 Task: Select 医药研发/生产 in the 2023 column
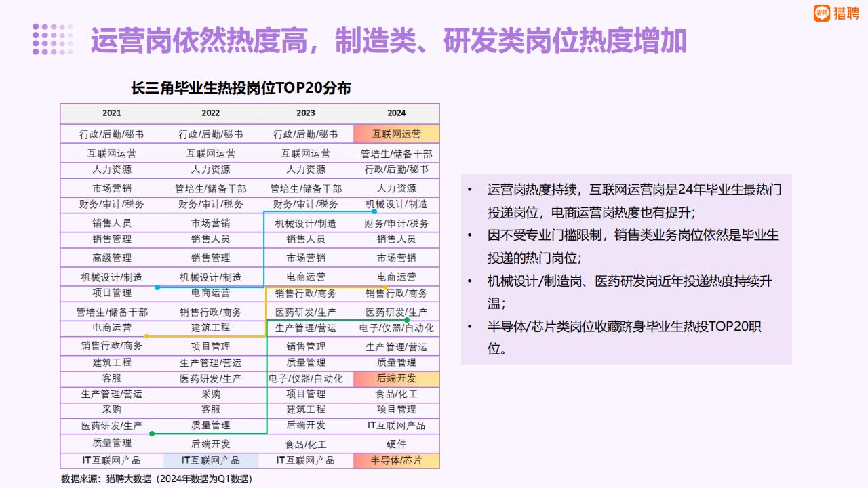coord(306,312)
